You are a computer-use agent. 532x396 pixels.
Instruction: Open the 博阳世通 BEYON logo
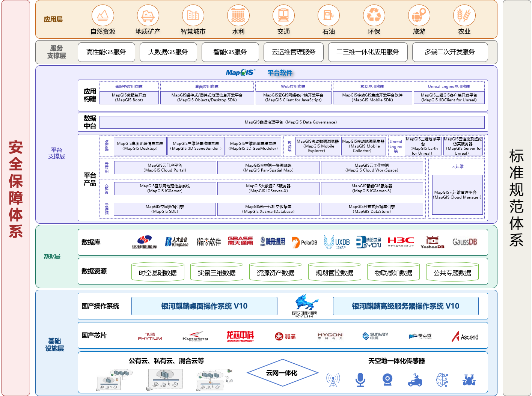pos(369,242)
